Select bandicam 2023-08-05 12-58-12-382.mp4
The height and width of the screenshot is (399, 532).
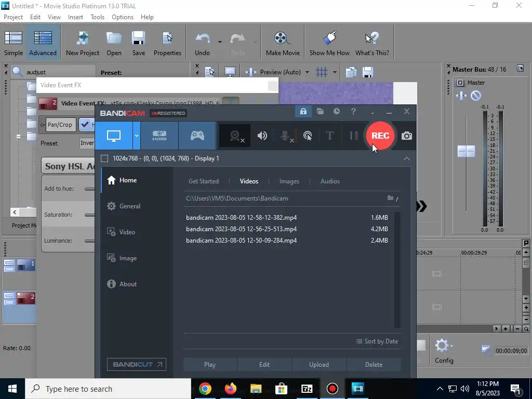287,218
